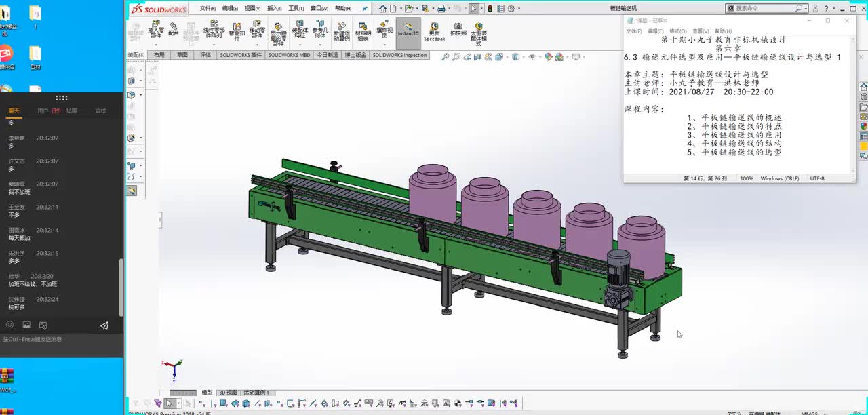This screenshot has height=415, width=868.
Task: Click the Print icon
Action: 441,9
